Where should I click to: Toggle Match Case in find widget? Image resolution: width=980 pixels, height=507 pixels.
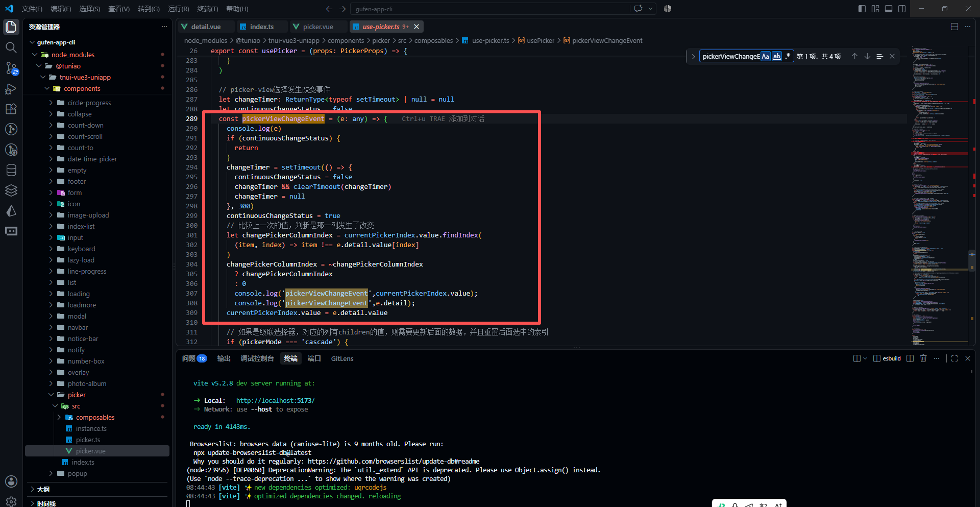pos(765,56)
